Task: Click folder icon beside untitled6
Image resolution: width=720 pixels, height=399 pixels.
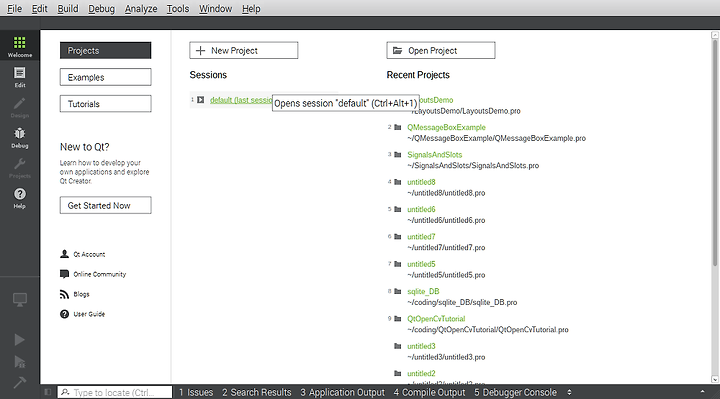Action: (x=398, y=209)
